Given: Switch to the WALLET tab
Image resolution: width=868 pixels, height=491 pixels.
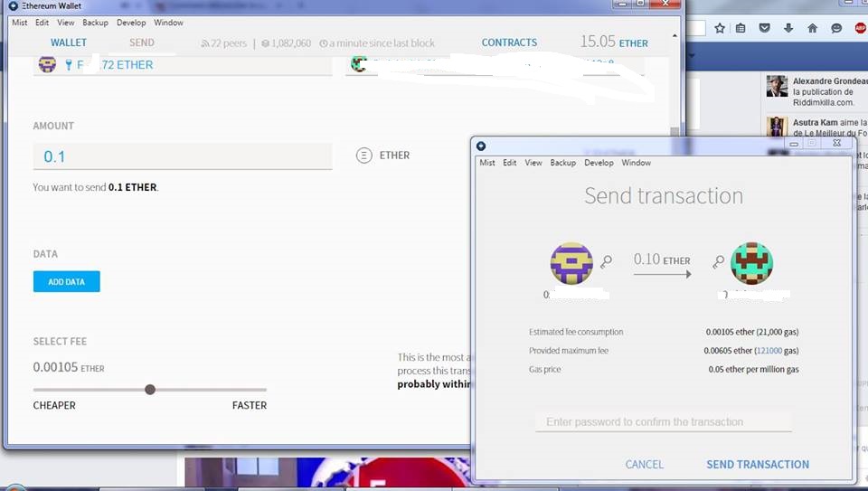Looking at the screenshot, I should click(69, 42).
